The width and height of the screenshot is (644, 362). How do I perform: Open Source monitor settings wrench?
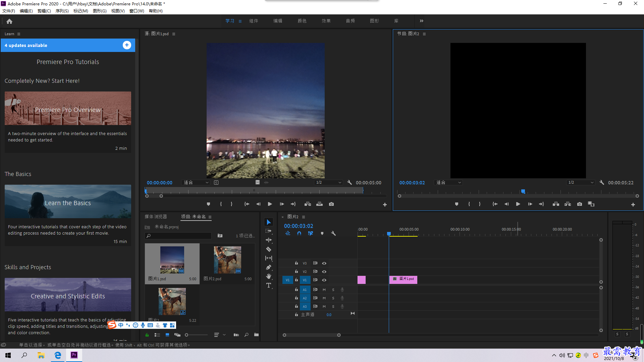[350, 183]
